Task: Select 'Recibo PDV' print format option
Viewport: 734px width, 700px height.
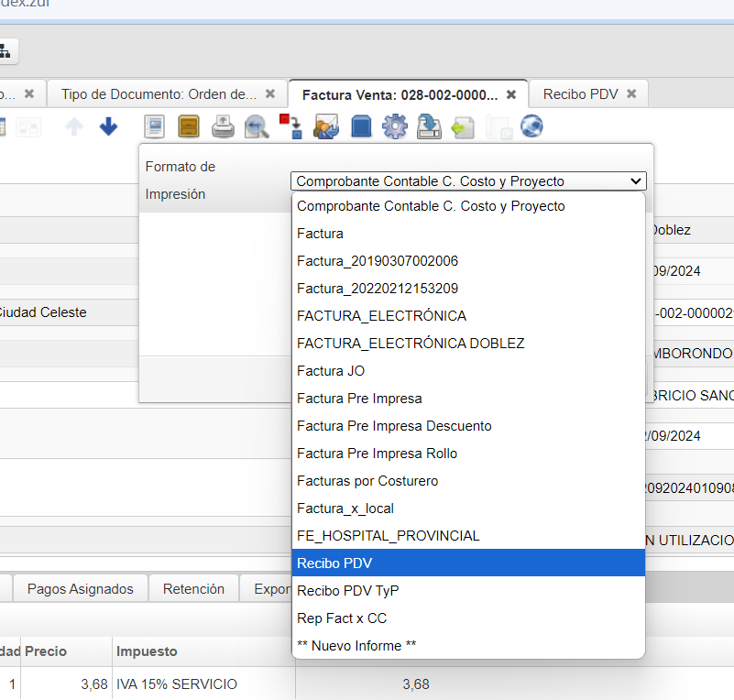Action: point(468,563)
